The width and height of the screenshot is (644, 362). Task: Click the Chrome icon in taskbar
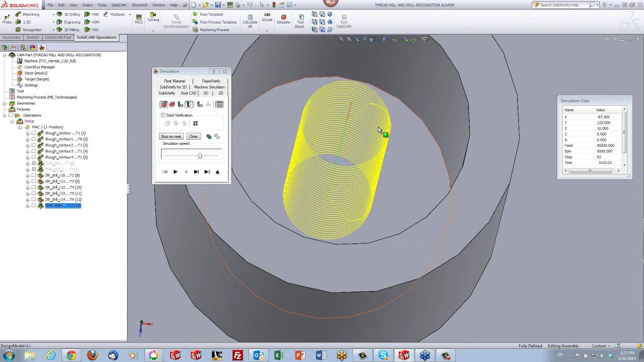click(x=71, y=355)
